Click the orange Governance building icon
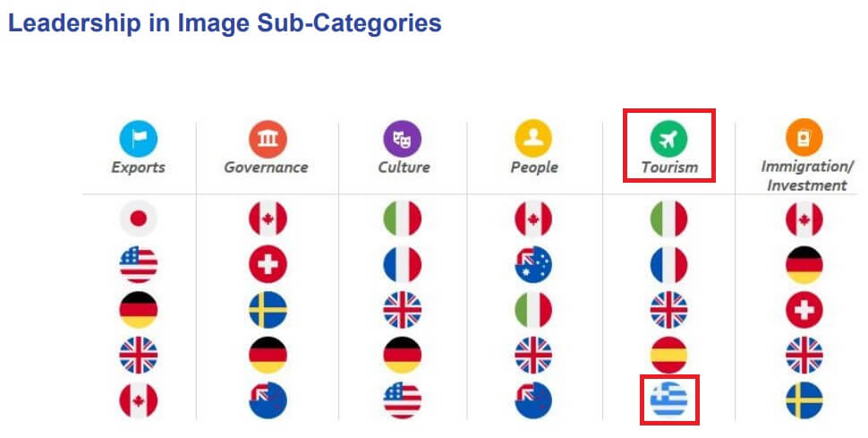 click(x=267, y=139)
